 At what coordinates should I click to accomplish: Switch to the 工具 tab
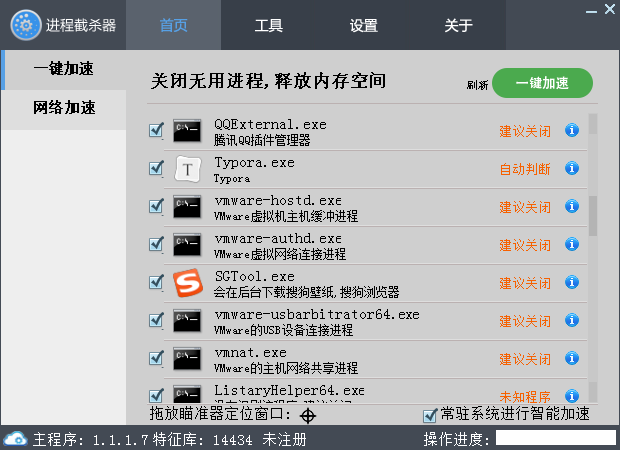pyautogui.click(x=269, y=25)
